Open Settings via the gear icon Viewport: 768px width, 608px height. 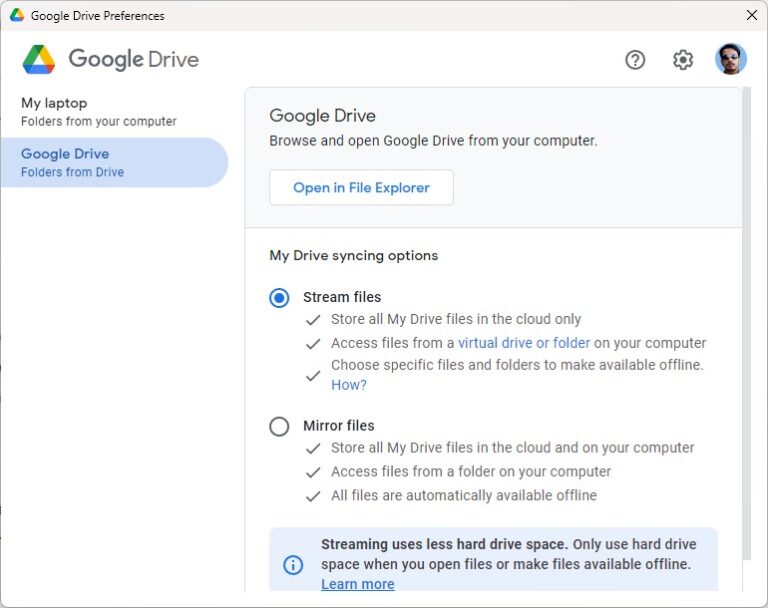682,60
